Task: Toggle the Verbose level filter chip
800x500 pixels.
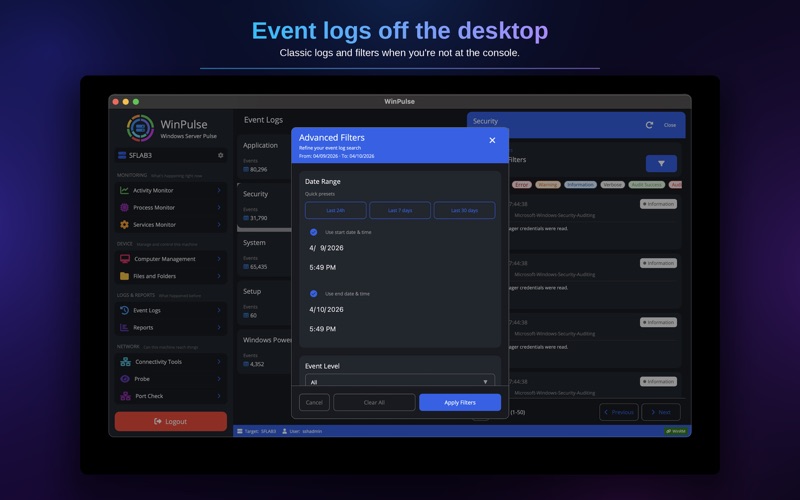Action: pyautogui.click(x=612, y=185)
